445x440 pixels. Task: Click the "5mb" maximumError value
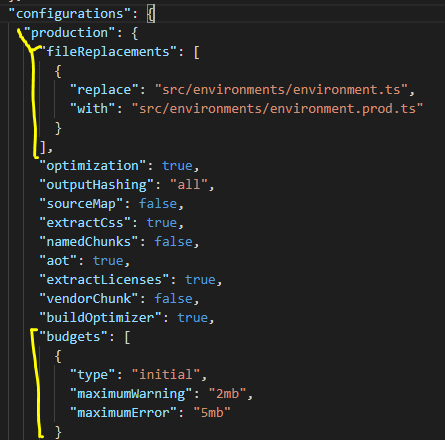[212, 413]
